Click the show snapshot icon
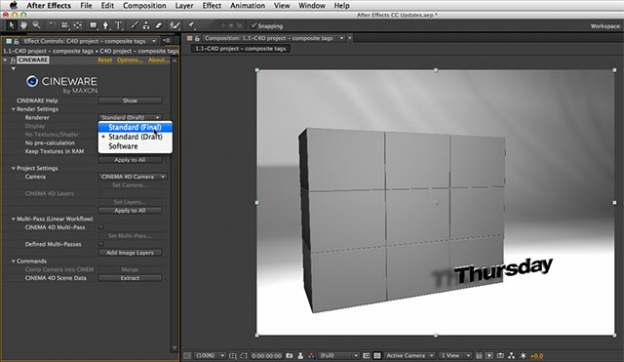This screenshot has height=362, width=624. click(300, 356)
